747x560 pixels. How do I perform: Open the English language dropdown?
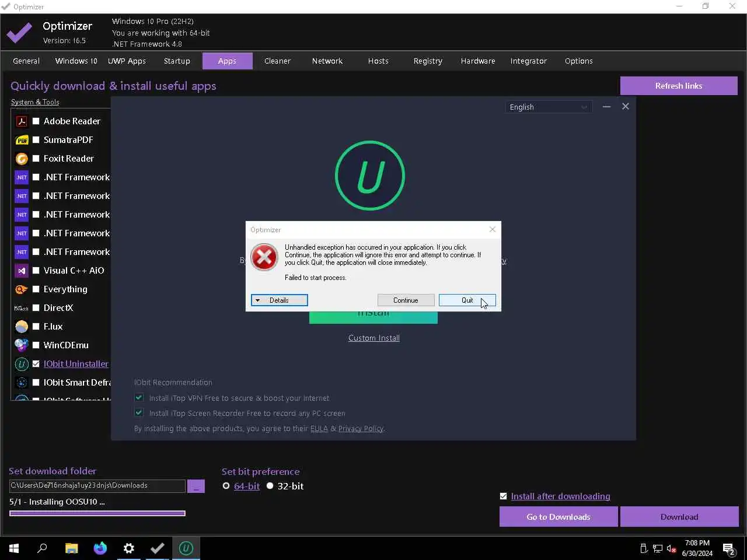point(549,107)
